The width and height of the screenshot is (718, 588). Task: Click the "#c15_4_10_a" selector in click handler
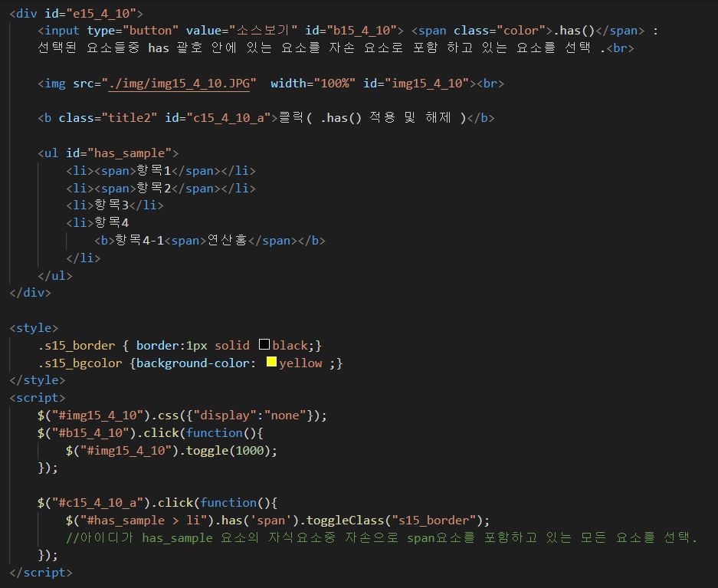(x=97, y=503)
